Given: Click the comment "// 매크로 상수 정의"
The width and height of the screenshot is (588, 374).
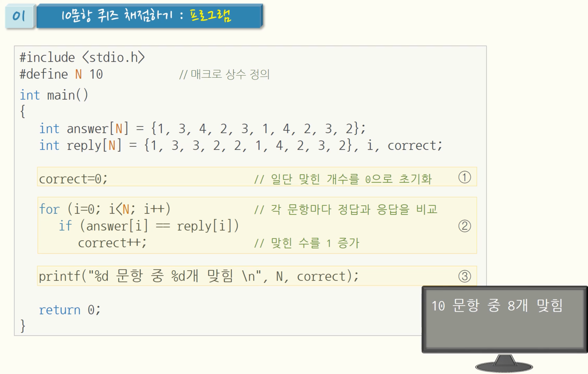Looking at the screenshot, I should pos(224,74).
